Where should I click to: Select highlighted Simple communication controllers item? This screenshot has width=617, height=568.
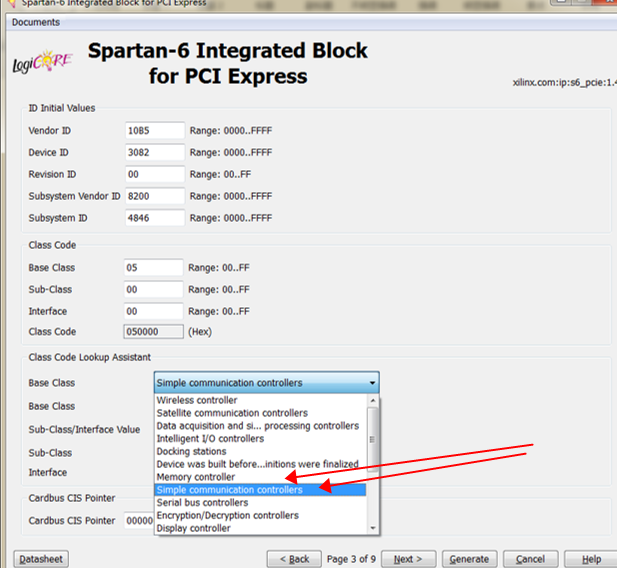[x=261, y=490]
